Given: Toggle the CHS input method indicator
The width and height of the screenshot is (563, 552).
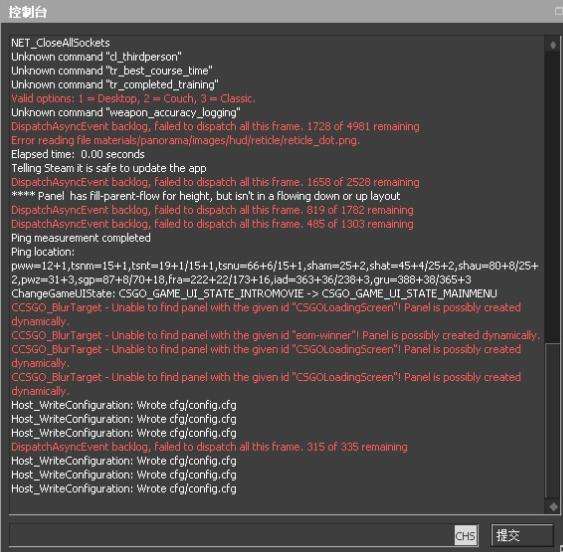Looking at the screenshot, I should point(466,535).
